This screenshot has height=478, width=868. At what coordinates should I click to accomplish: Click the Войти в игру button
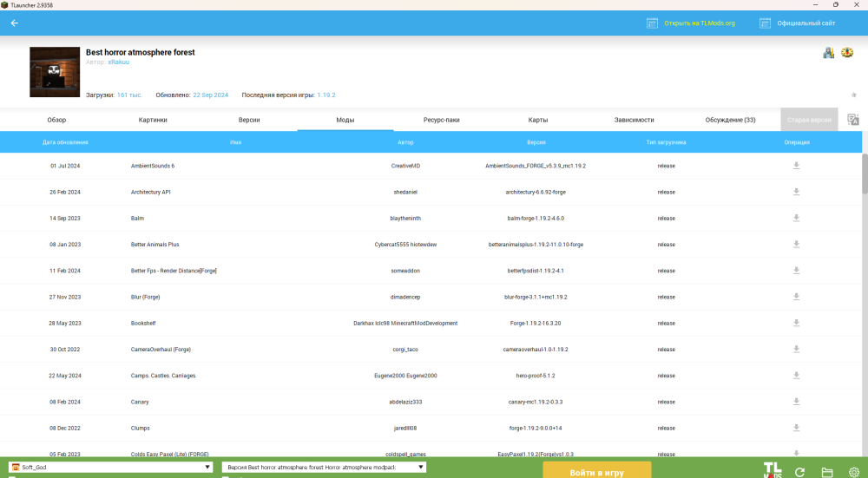coord(597,471)
